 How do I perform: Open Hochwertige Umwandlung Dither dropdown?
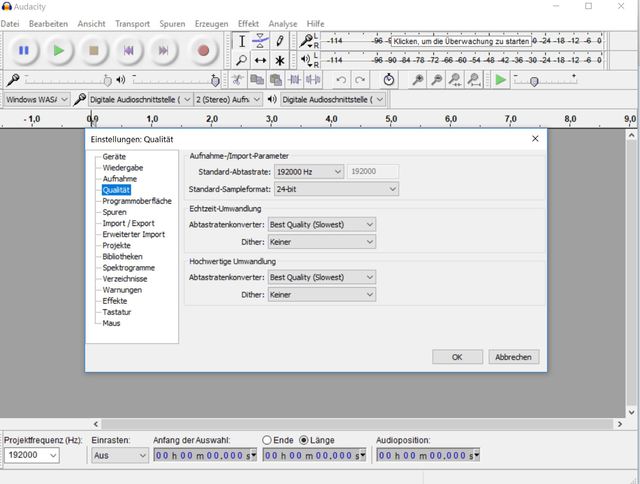tap(322, 295)
